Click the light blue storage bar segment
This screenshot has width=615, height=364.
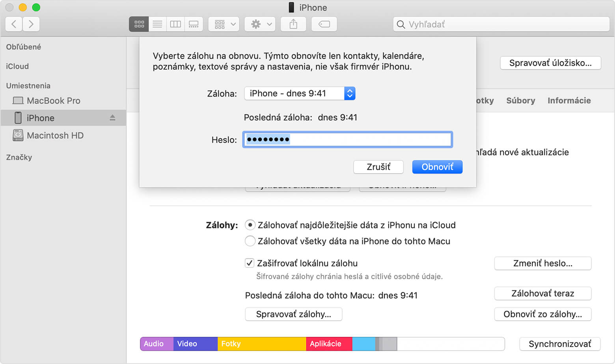(x=363, y=344)
